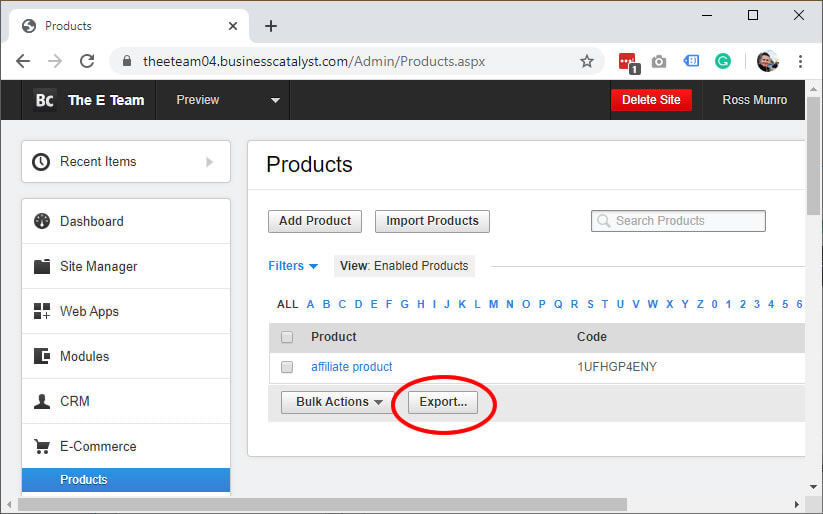823x514 pixels.
Task: Expand Recent Items arrow
Action: tap(209, 162)
